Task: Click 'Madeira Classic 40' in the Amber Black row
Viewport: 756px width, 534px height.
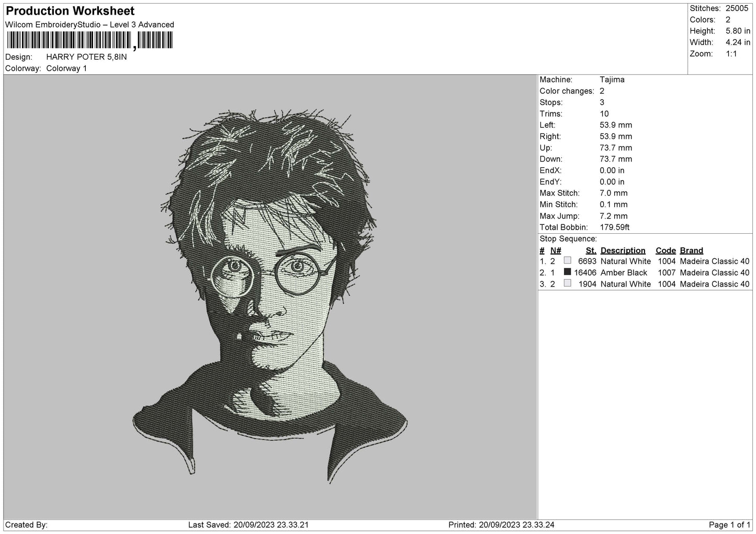Action: point(715,273)
